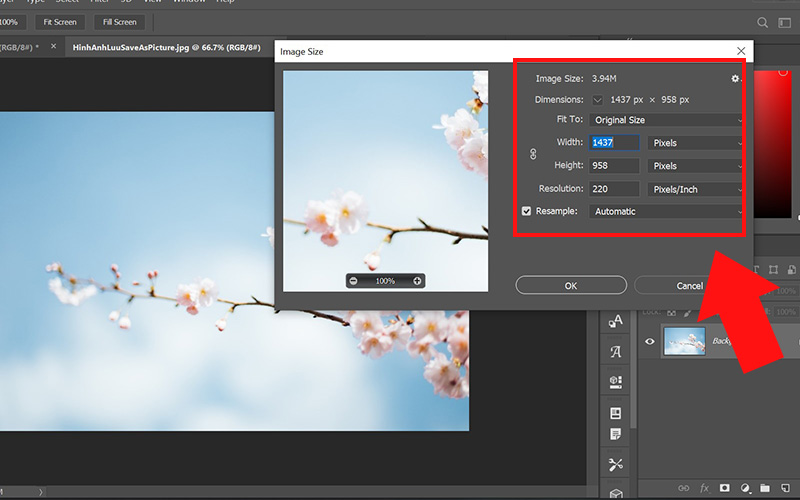The width and height of the screenshot is (800, 500).
Task: Click the layer Fill 100% field
Action: point(785,312)
